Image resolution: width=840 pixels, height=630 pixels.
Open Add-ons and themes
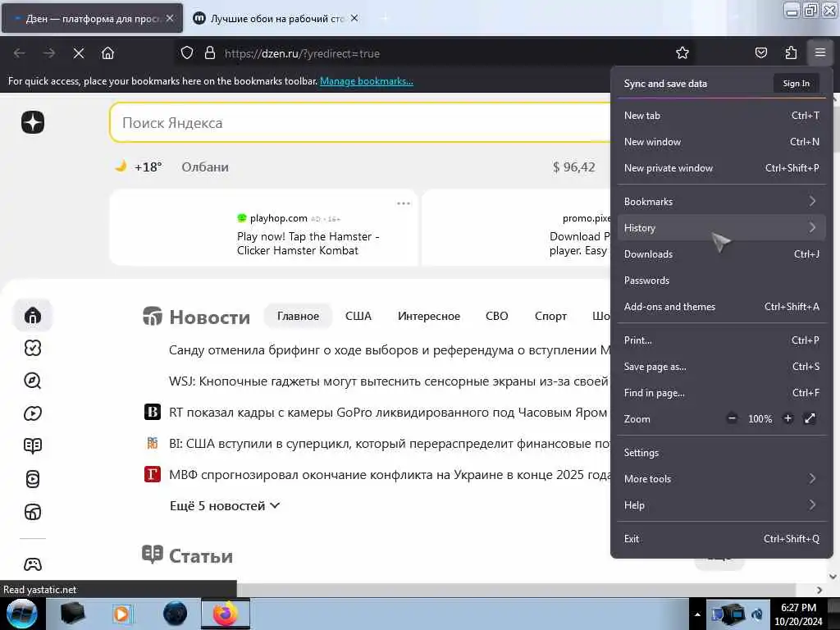(x=721, y=307)
